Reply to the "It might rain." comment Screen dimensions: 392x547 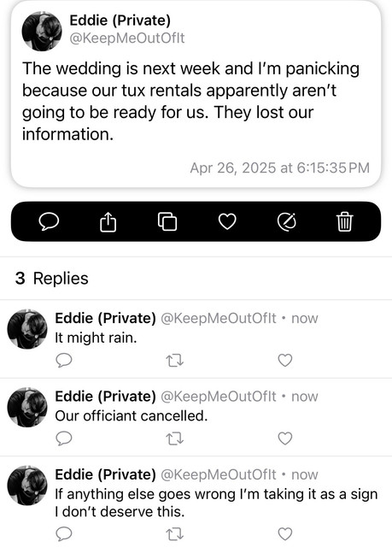pyautogui.click(x=64, y=361)
